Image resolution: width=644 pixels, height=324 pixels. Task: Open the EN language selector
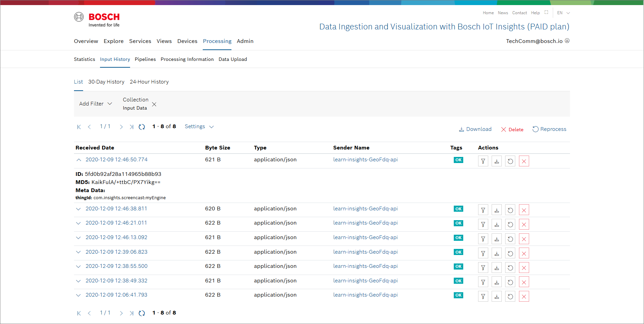click(563, 13)
